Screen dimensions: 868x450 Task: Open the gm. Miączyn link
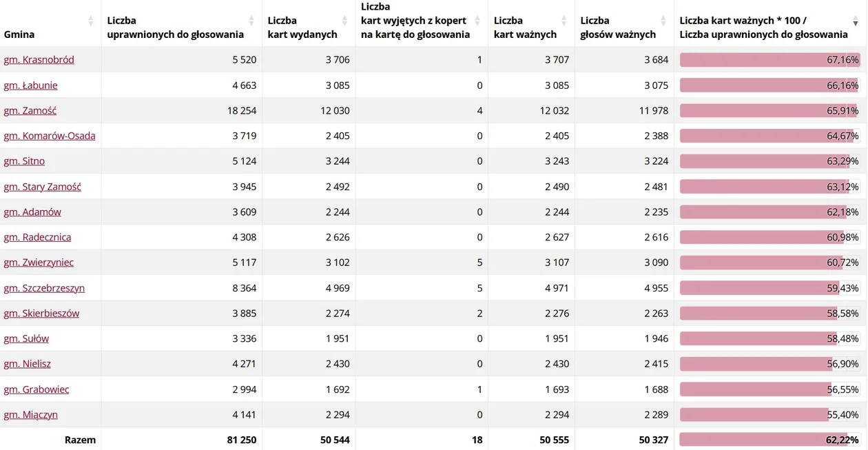[30, 415]
